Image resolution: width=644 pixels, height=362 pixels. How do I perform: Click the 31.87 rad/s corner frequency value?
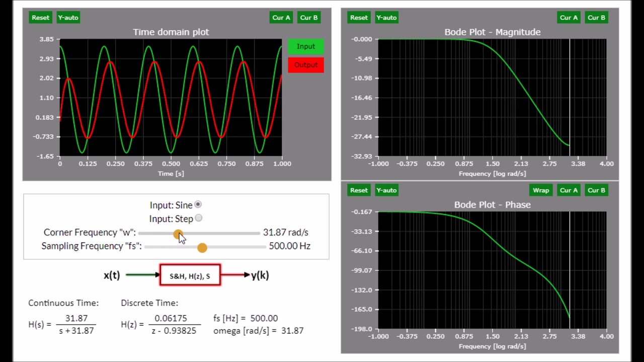(286, 232)
